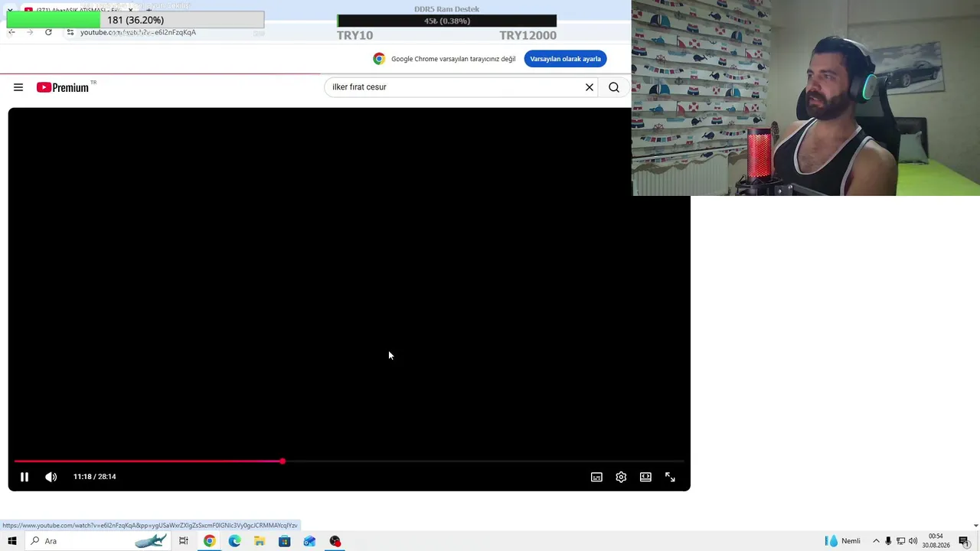Screen dimensions: 980x551
Task: Open File Explorer from the taskbar
Action: click(260, 541)
